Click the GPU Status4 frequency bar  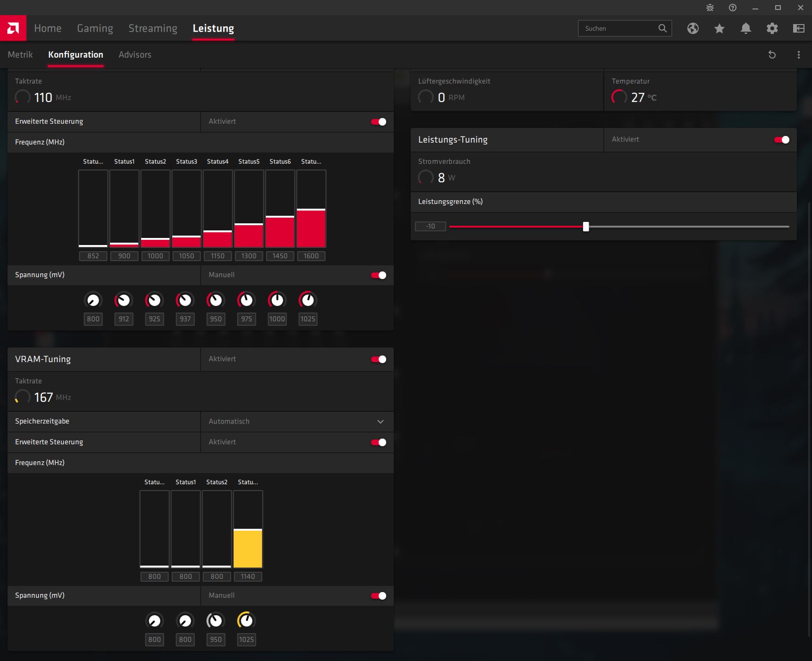[218, 209]
